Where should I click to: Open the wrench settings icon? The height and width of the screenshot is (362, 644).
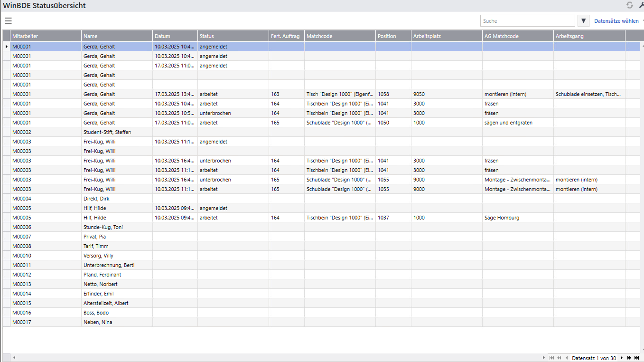(641, 5)
